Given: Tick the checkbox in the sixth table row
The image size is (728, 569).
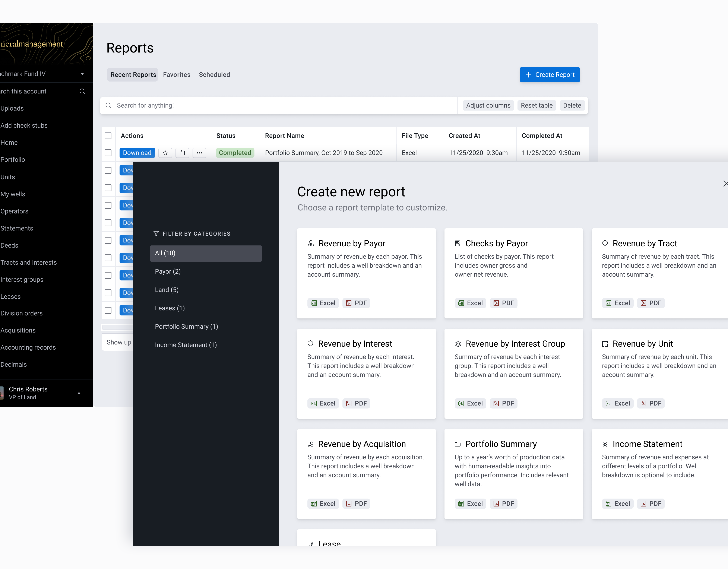Looking at the screenshot, I should coord(108,240).
